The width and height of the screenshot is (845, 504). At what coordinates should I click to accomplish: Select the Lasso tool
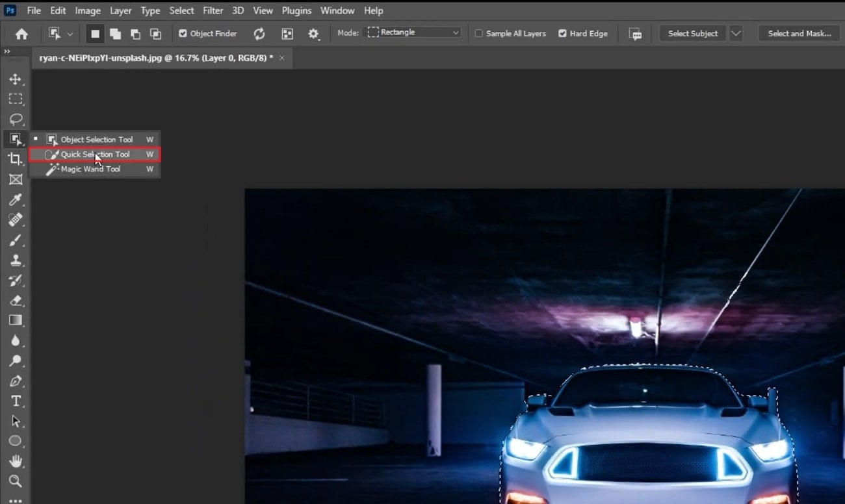point(15,120)
